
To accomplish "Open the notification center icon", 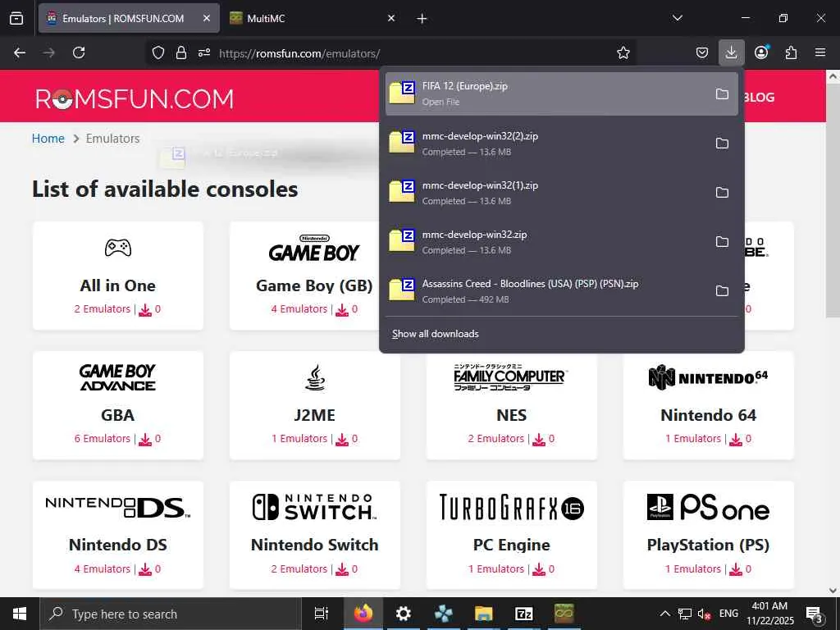I will 815,614.
